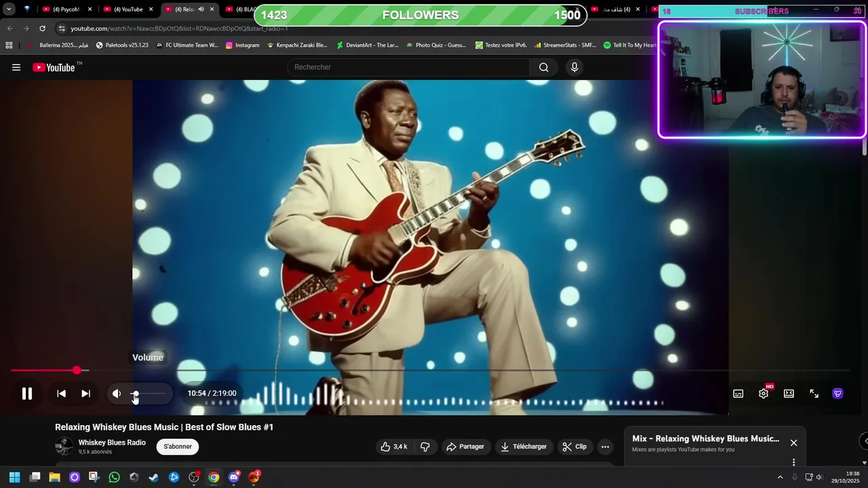Screen dimensions: 868x488
Task: Dislike the video with thumbs down
Action: click(x=425, y=447)
